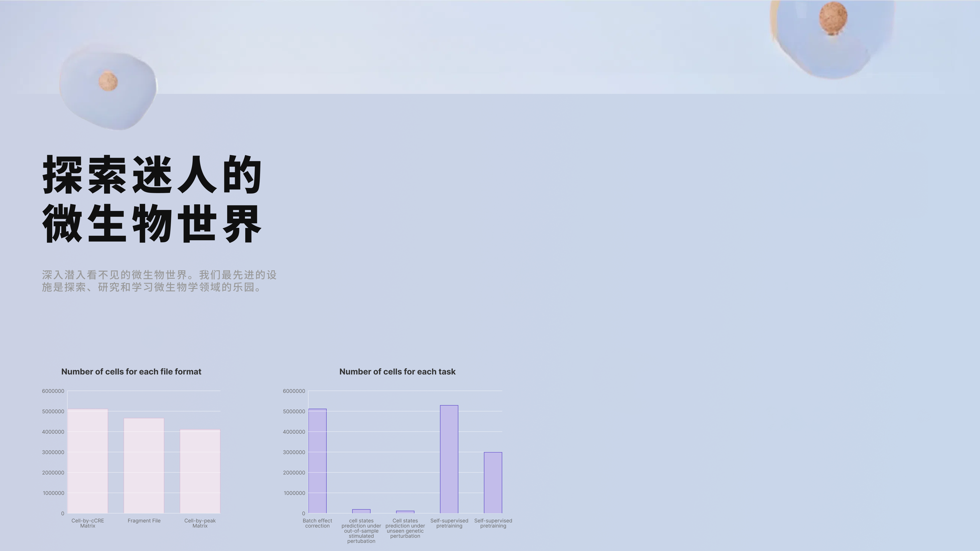Select the 'Cell-by-cCRE Matrix' axis label

pyautogui.click(x=88, y=523)
